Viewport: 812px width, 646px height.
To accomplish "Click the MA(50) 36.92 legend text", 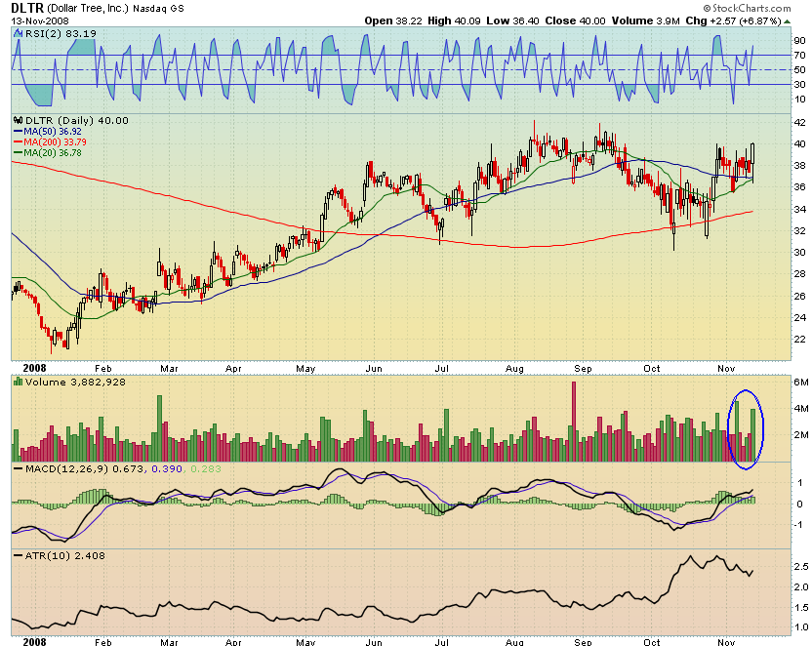I will (53, 132).
